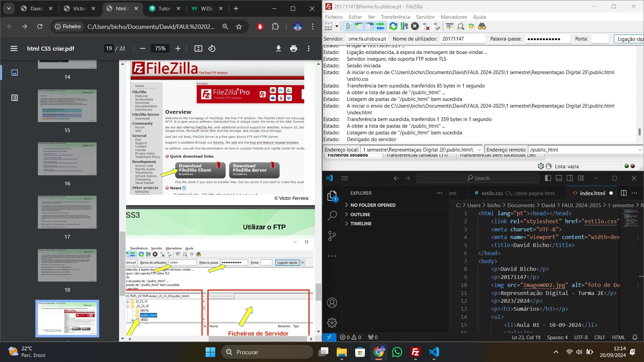Open FileZilla directory listing filters
Viewport: 644px width, 362px height.
450,26
